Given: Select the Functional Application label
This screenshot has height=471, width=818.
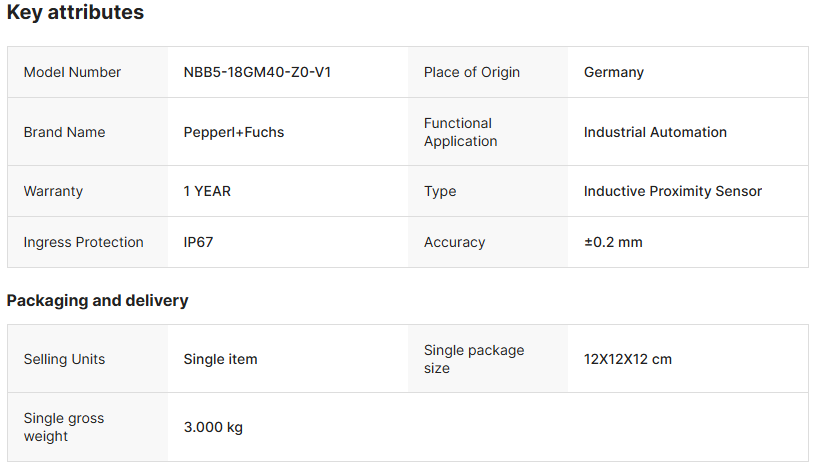Looking at the screenshot, I should [460, 132].
